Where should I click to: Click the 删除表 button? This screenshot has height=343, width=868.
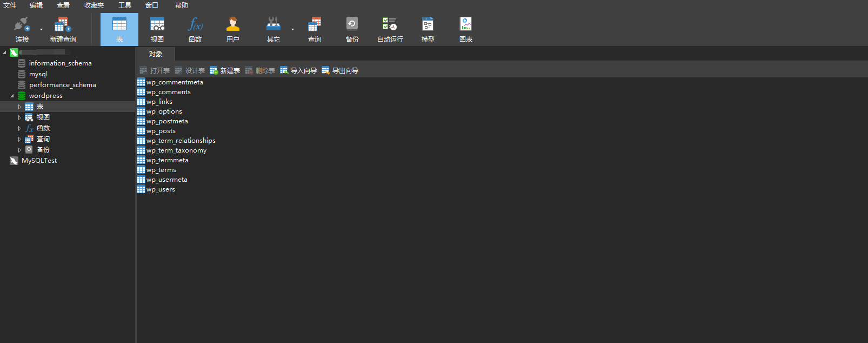pos(260,71)
